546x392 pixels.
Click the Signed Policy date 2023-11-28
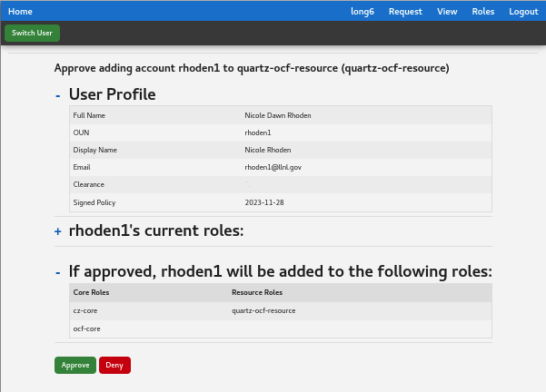coord(264,202)
